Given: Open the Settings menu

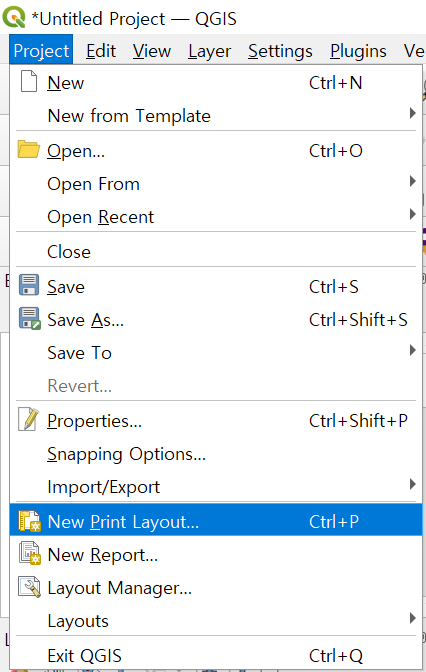Looking at the screenshot, I should point(280,51).
